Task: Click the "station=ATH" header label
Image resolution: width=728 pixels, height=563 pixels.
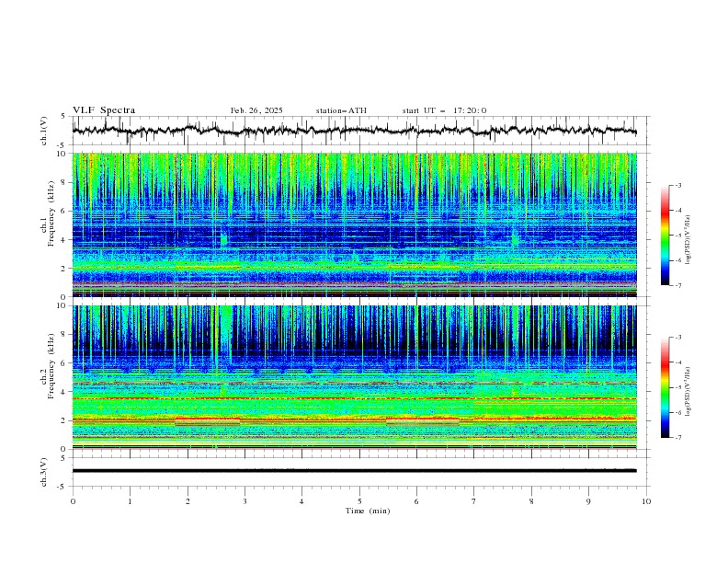Action: click(341, 110)
